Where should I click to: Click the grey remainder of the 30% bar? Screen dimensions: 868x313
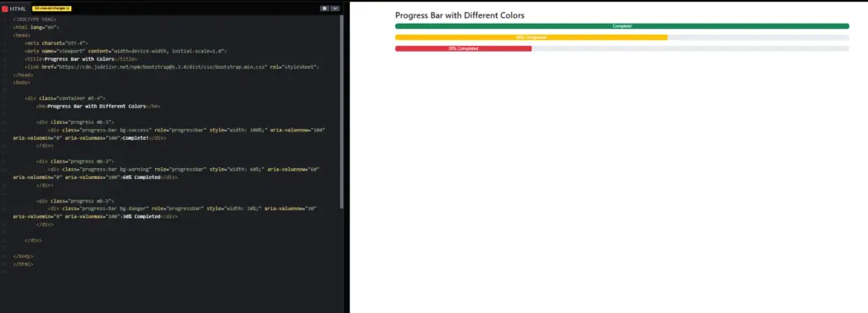pos(690,48)
